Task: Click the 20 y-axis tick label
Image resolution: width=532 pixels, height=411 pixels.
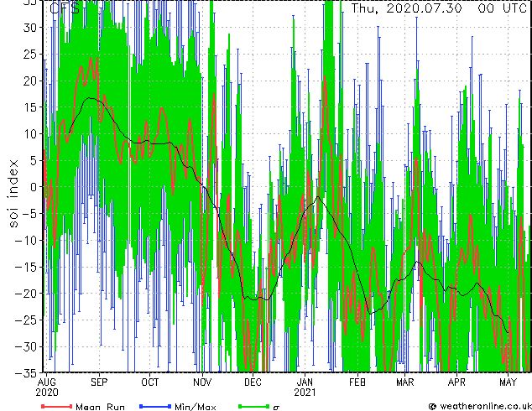Action: pyautogui.click(x=31, y=81)
